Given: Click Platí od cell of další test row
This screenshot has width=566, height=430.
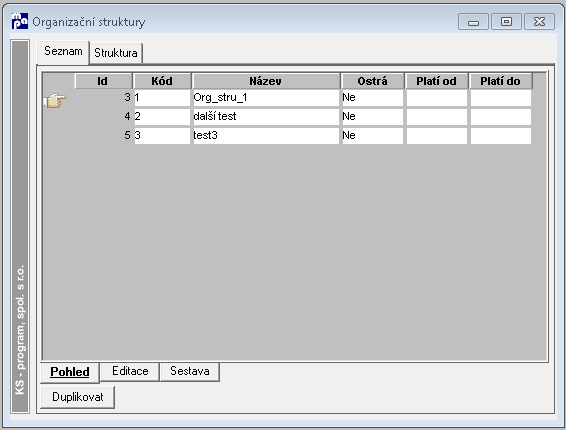Looking at the screenshot, I should point(436,117).
